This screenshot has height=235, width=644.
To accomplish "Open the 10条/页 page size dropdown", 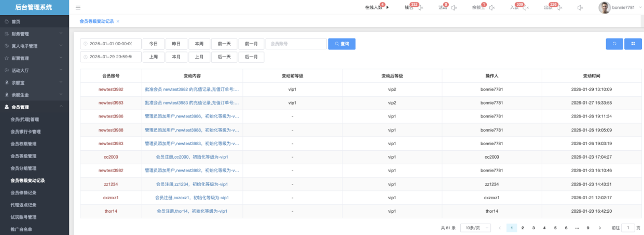I will coord(475,228).
